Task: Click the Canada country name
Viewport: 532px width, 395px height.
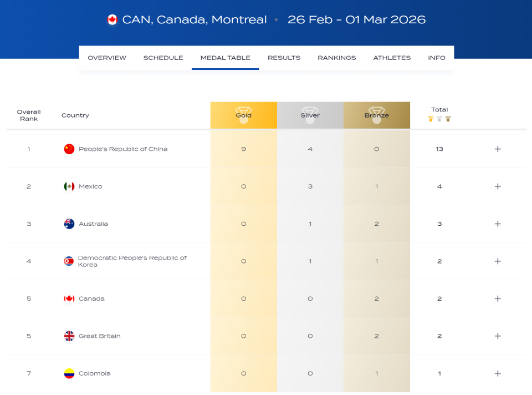Action: coord(91,298)
